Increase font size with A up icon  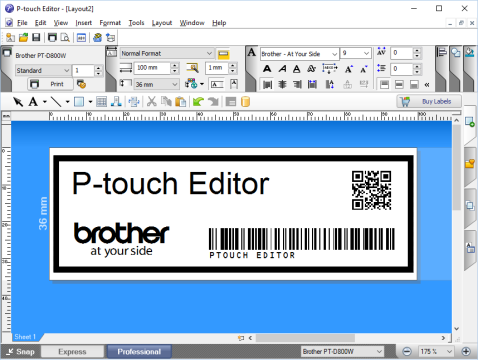[x=349, y=69]
